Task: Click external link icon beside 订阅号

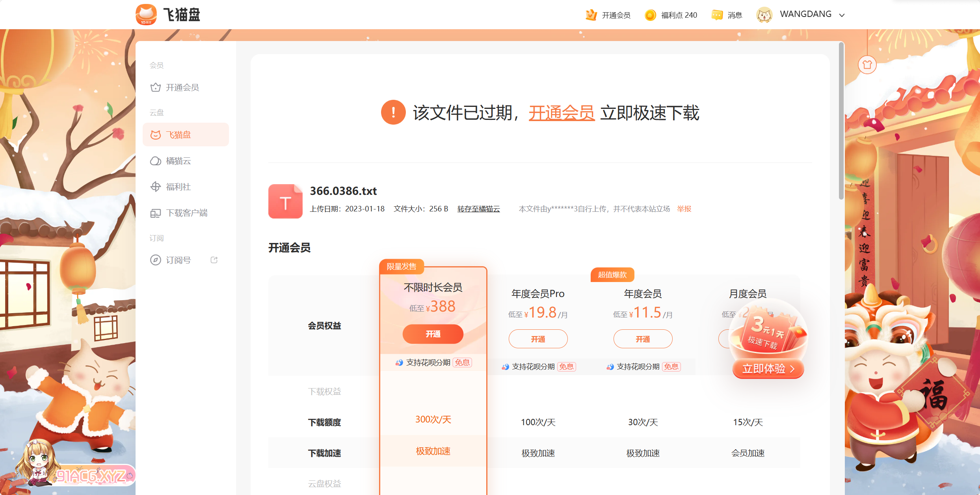Action: coord(214,260)
